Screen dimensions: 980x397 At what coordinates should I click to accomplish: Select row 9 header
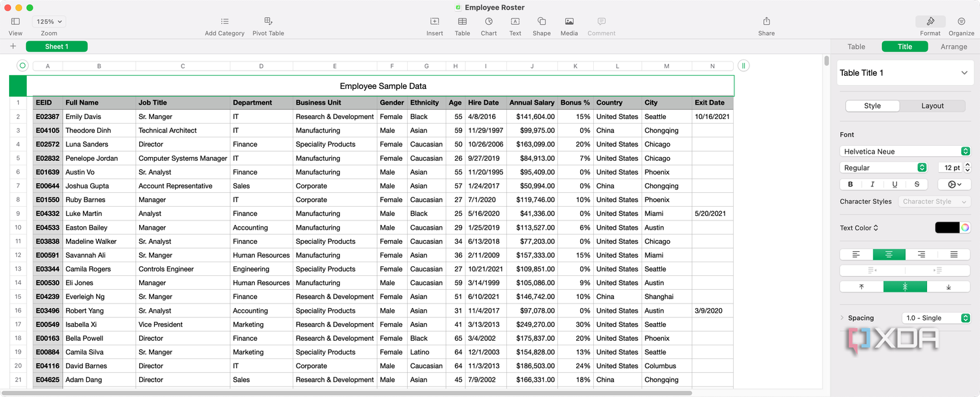(x=18, y=213)
